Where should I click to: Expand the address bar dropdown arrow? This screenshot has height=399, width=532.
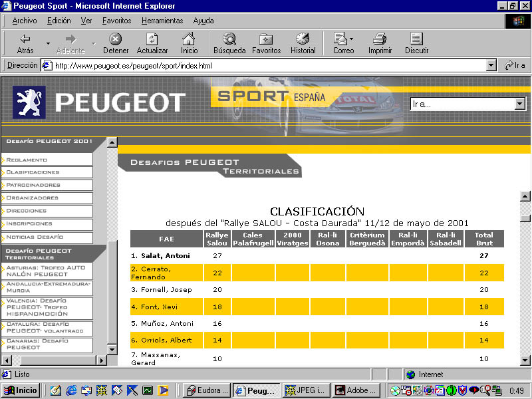491,65
